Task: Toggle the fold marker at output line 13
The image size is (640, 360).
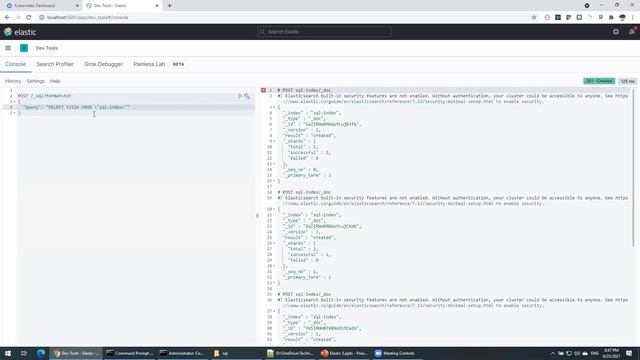Action: [x=274, y=164]
